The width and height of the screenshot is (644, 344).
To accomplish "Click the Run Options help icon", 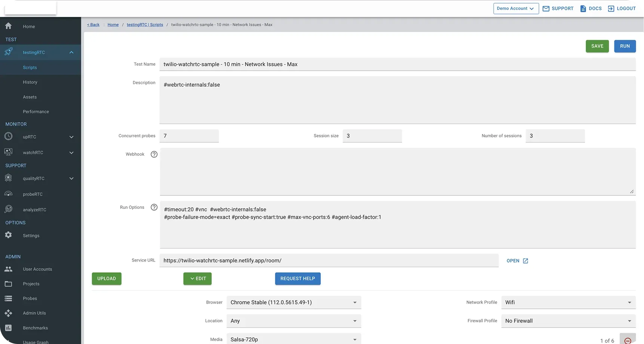I will point(154,207).
